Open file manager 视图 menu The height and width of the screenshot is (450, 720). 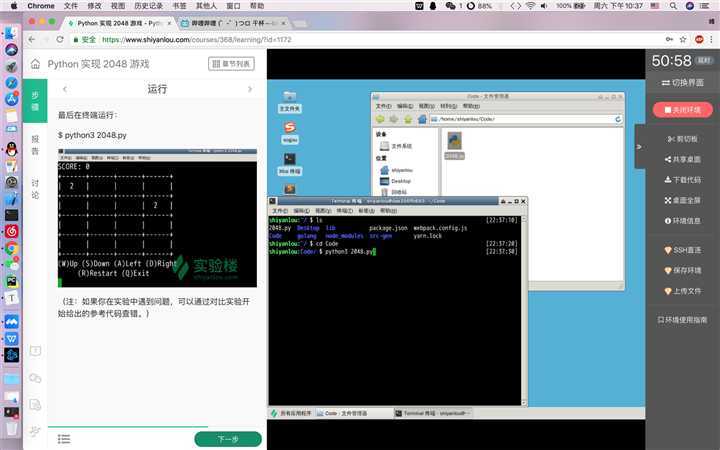[427, 106]
